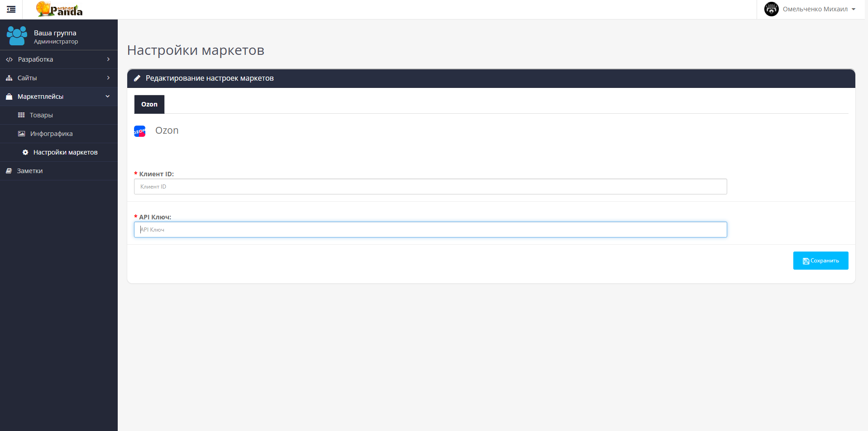Focus the API Ключ input field

tap(431, 230)
